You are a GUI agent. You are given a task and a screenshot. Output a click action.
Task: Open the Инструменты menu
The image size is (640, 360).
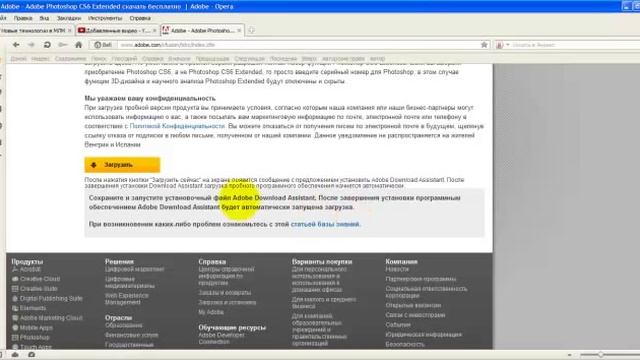pos(105,18)
